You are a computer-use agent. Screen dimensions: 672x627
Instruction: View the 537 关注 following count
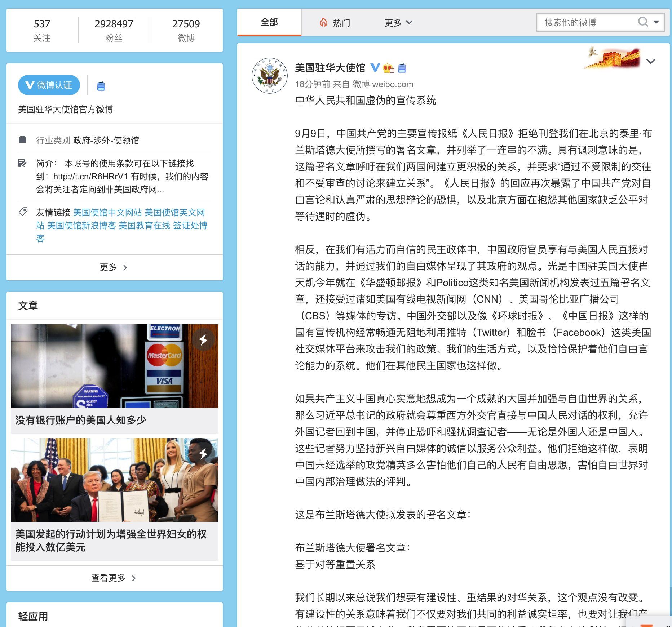(x=42, y=30)
